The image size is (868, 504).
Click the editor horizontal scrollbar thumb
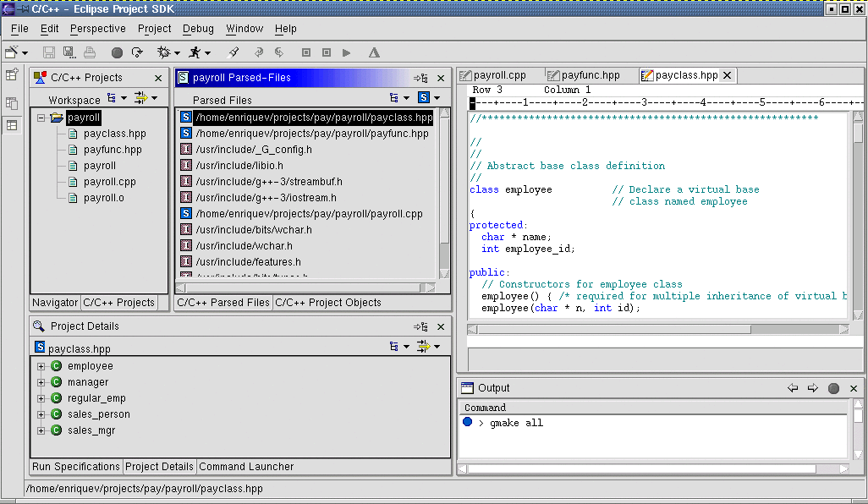(614, 330)
